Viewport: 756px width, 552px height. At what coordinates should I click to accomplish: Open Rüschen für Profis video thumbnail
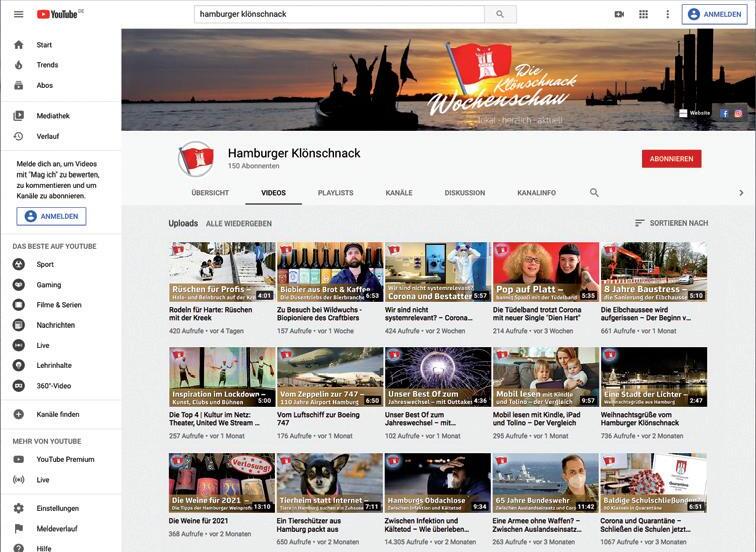(222, 272)
